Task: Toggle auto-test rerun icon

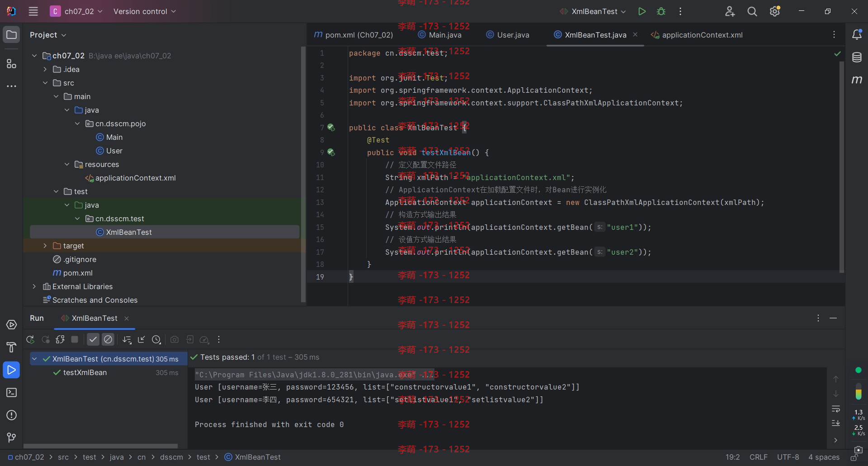Action: 60,339
